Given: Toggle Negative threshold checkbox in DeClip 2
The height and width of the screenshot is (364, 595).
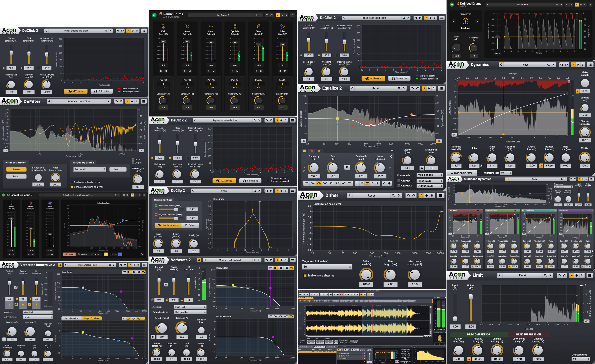Looking at the screenshot, I should point(156,214).
